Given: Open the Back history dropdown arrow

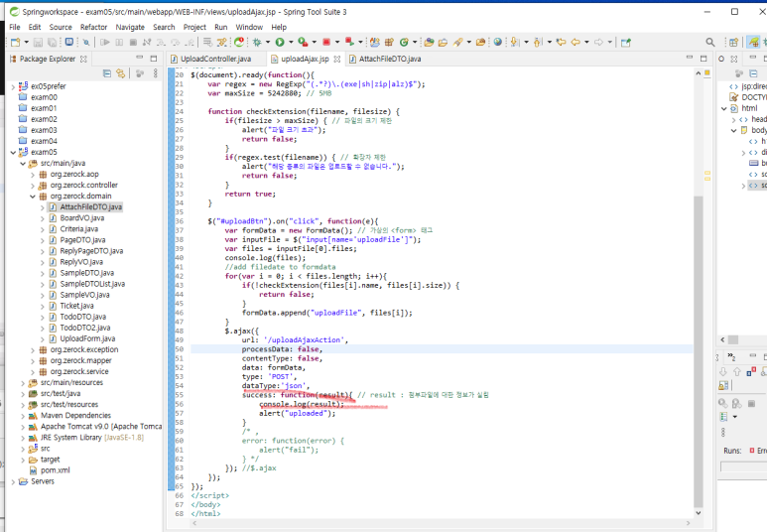Looking at the screenshot, I should point(586,42).
